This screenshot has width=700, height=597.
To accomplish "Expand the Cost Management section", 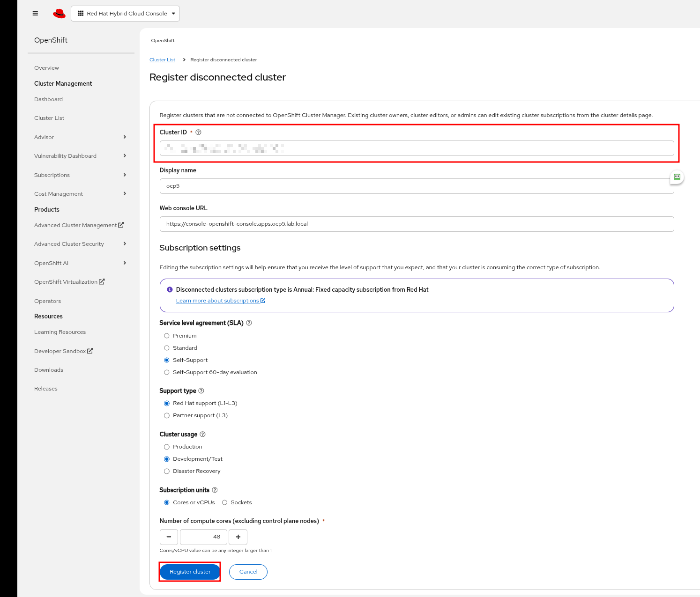I will tap(81, 194).
